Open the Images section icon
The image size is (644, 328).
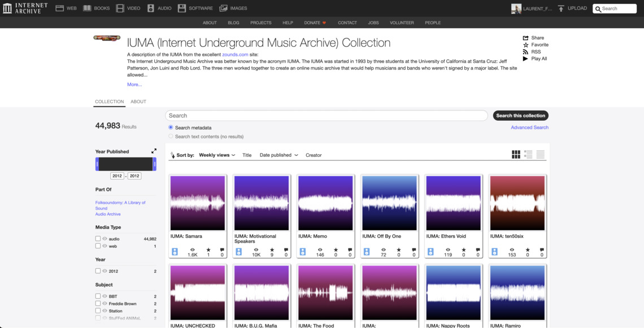pos(224,8)
